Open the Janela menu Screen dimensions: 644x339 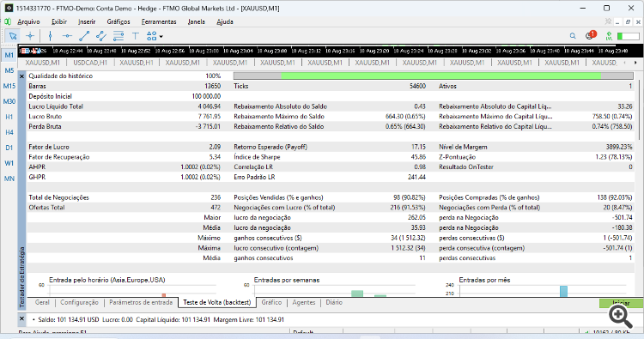tap(197, 21)
